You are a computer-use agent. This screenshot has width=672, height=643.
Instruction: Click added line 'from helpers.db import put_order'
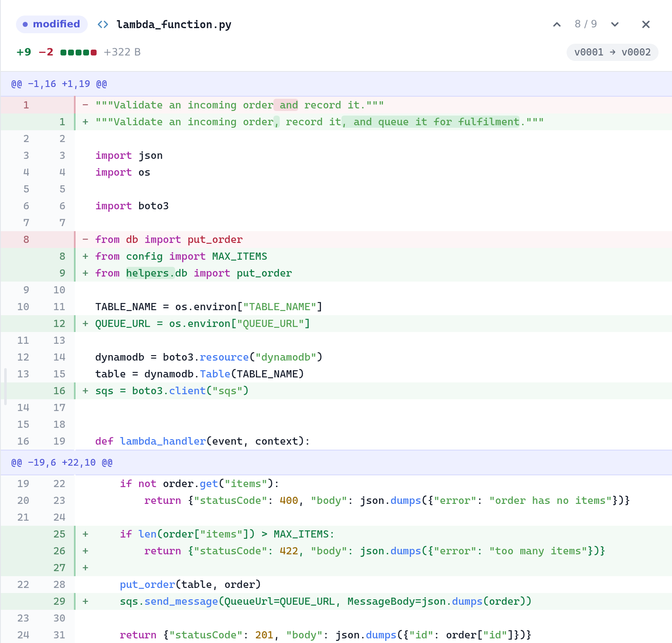tap(336, 273)
